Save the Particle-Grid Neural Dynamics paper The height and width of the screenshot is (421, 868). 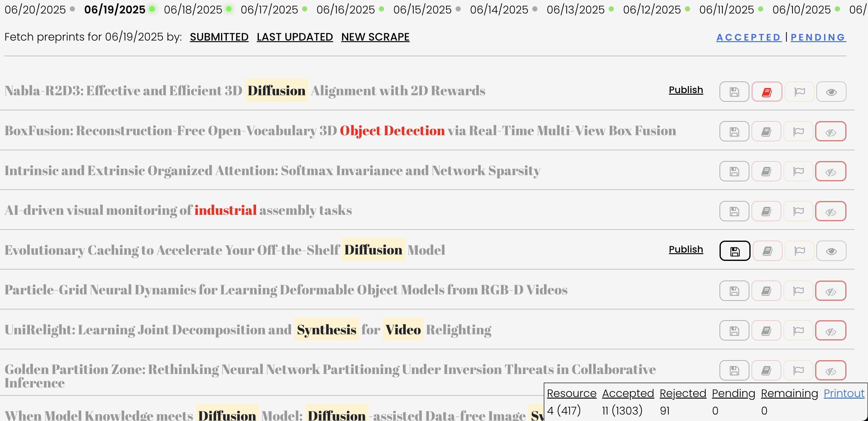click(734, 291)
